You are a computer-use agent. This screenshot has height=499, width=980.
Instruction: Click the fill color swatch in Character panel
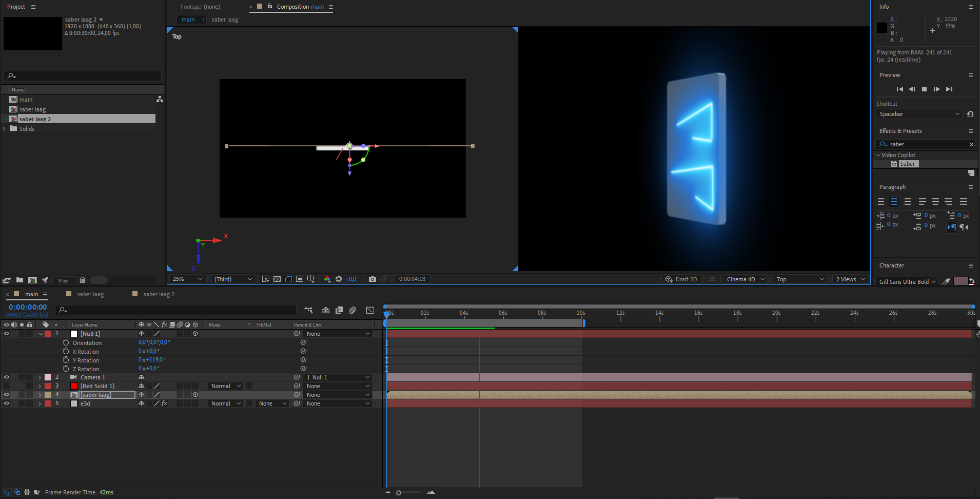[x=960, y=281]
